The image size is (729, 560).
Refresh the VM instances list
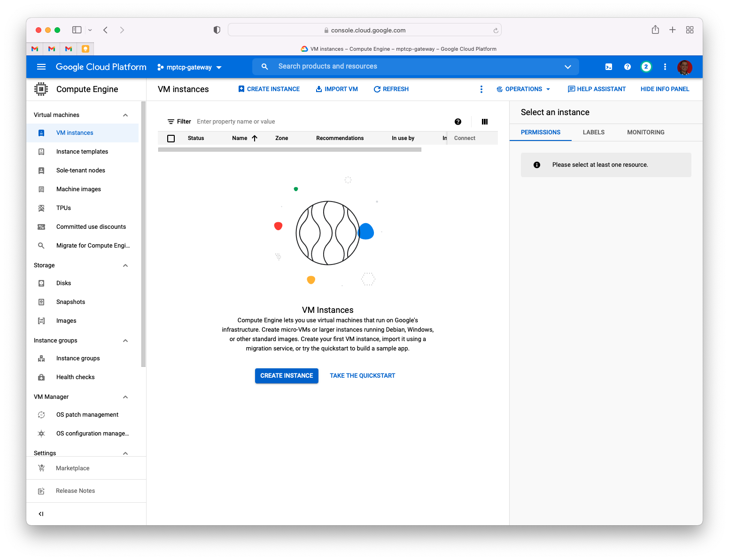[x=391, y=89]
